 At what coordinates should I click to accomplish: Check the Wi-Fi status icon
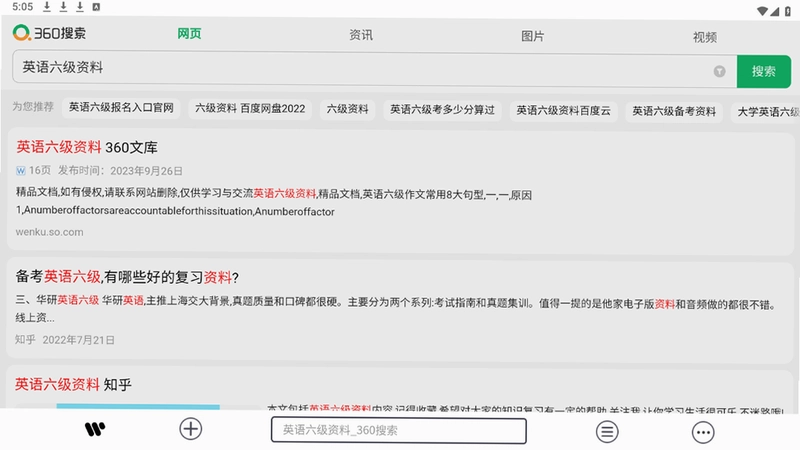[762, 11]
